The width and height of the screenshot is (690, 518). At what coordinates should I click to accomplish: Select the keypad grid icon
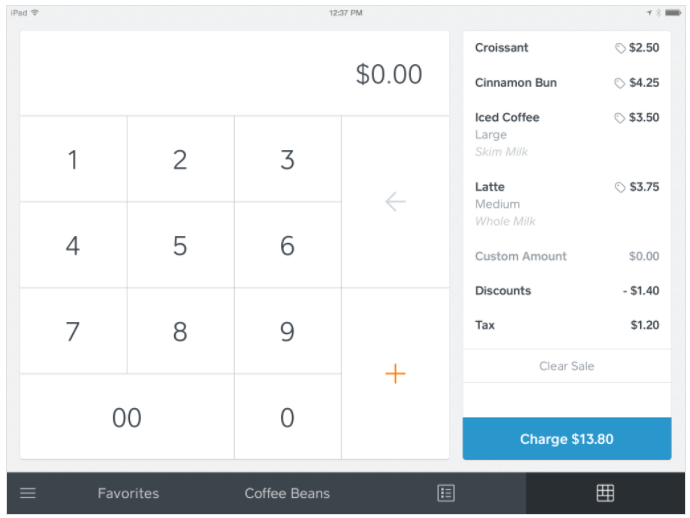pyautogui.click(x=604, y=493)
